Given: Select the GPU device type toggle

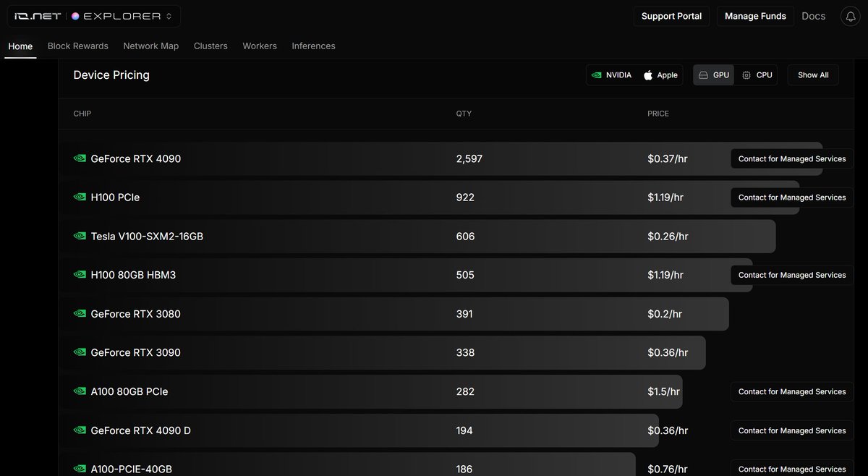Looking at the screenshot, I should pos(714,75).
